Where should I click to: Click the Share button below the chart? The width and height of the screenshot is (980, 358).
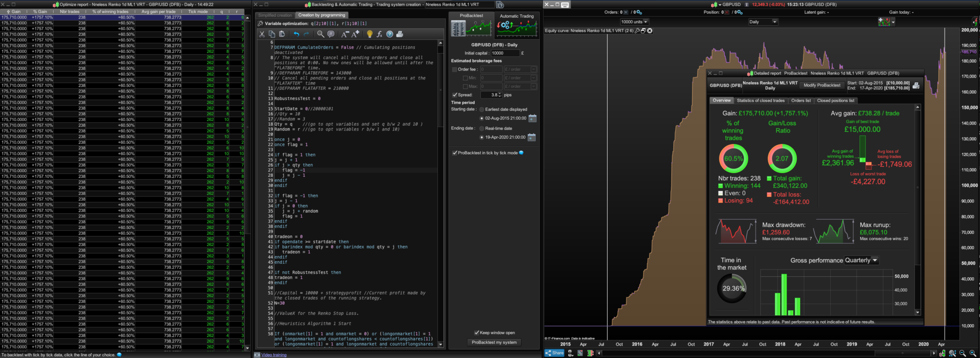point(555,353)
